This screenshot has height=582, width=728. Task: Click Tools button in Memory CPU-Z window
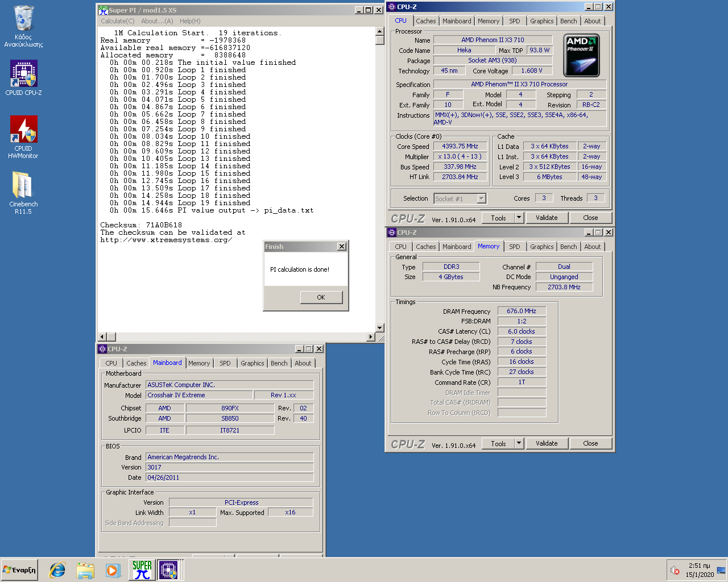pyautogui.click(x=498, y=443)
